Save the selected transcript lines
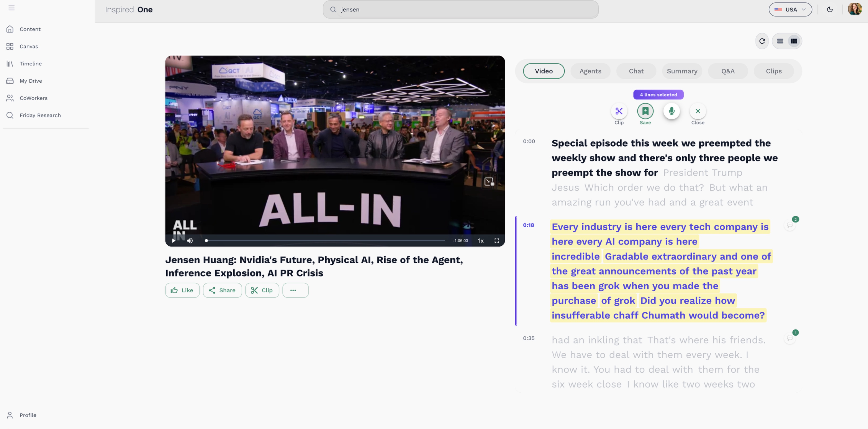 click(645, 111)
